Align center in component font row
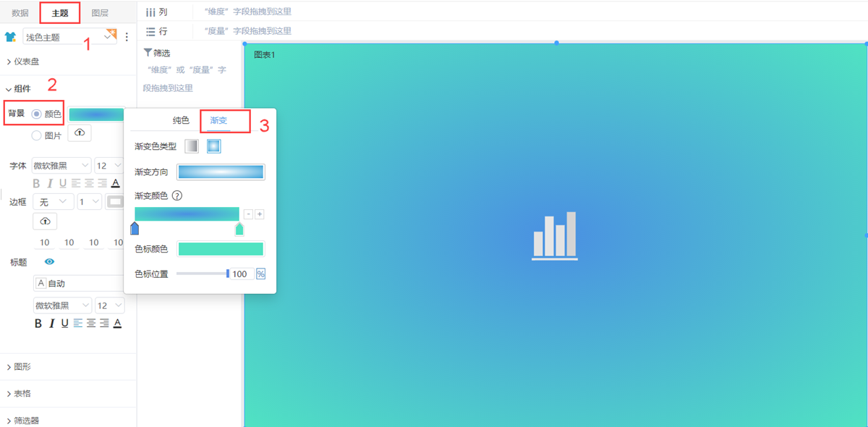Image resolution: width=868 pixels, height=427 pixels. tap(90, 183)
